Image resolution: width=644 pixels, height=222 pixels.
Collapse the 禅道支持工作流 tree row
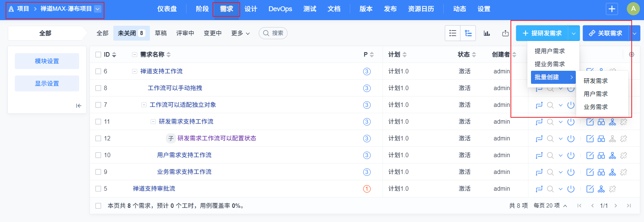click(134, 71)
